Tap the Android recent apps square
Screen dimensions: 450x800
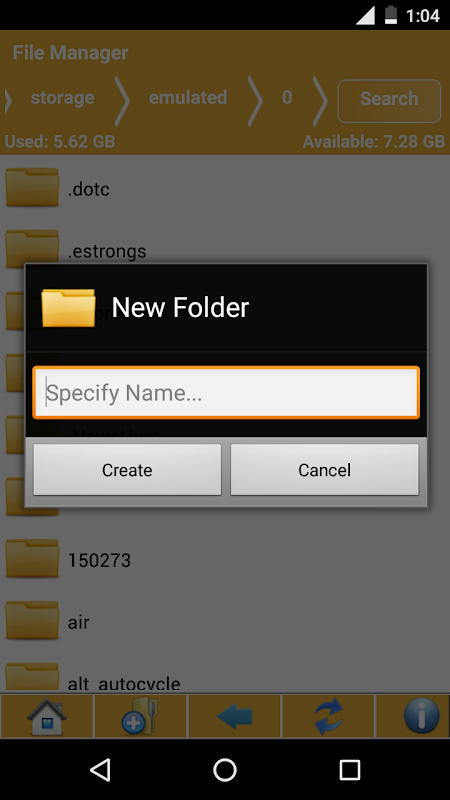(349, 769)
